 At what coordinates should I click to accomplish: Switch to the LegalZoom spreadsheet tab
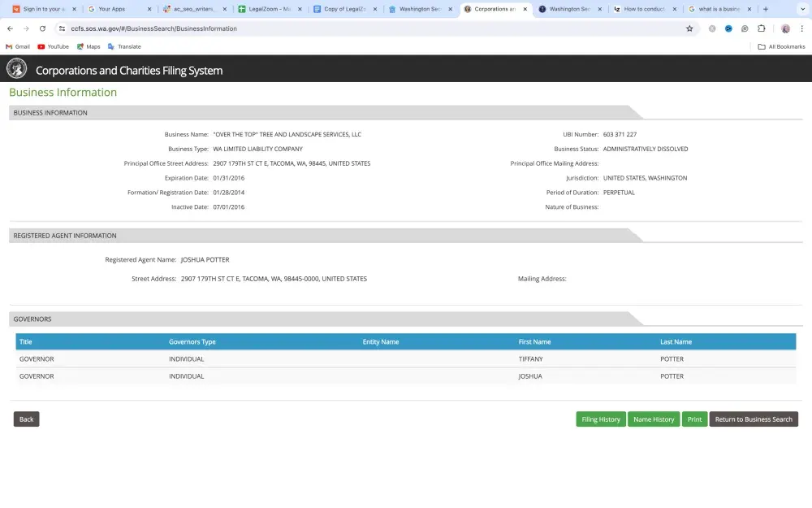click(x=264, y=9)
